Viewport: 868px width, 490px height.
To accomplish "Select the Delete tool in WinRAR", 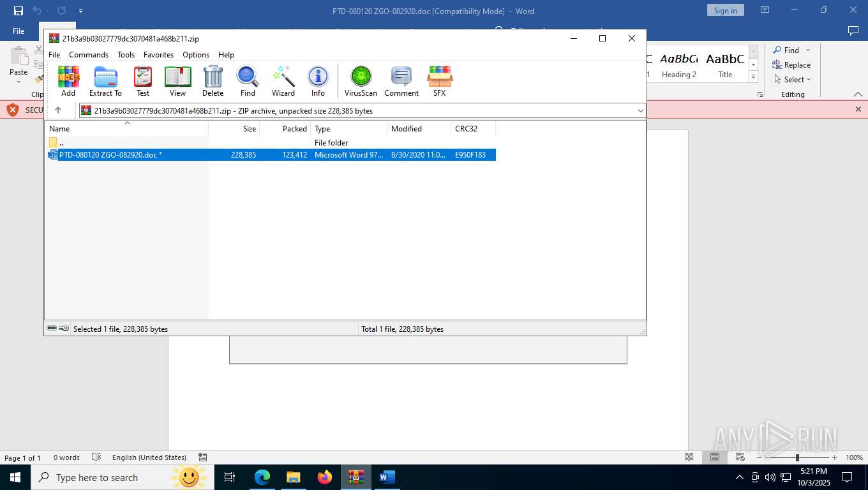I will click(213, 81).
